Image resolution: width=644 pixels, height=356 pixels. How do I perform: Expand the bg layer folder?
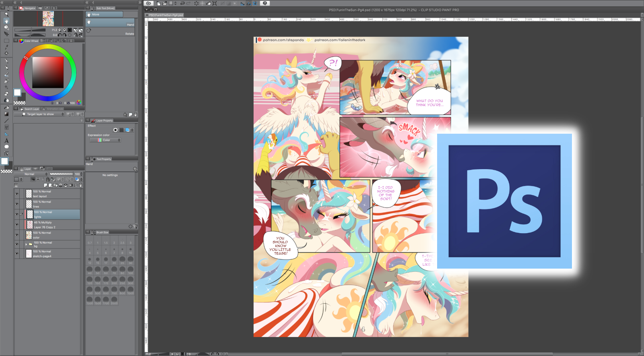27,244
